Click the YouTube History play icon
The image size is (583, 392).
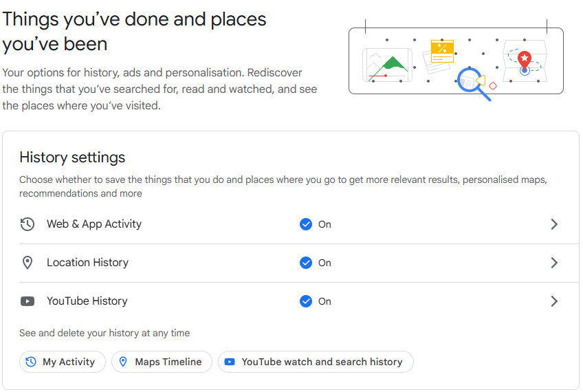coord(27,301)
